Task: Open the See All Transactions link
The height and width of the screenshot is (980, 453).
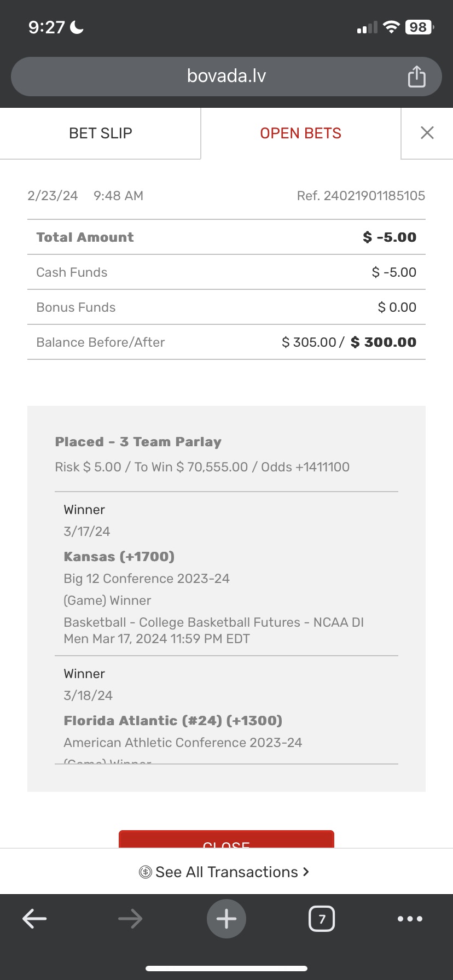Action: pos(226,872)
